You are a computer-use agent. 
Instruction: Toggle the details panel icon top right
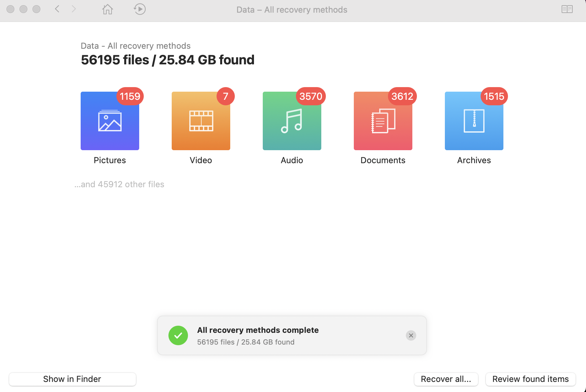[x=567, y=9]
